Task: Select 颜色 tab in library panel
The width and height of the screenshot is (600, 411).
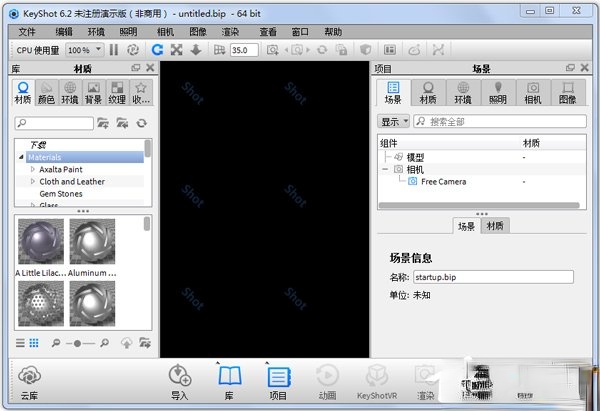Action: click(x=46, y=93)
